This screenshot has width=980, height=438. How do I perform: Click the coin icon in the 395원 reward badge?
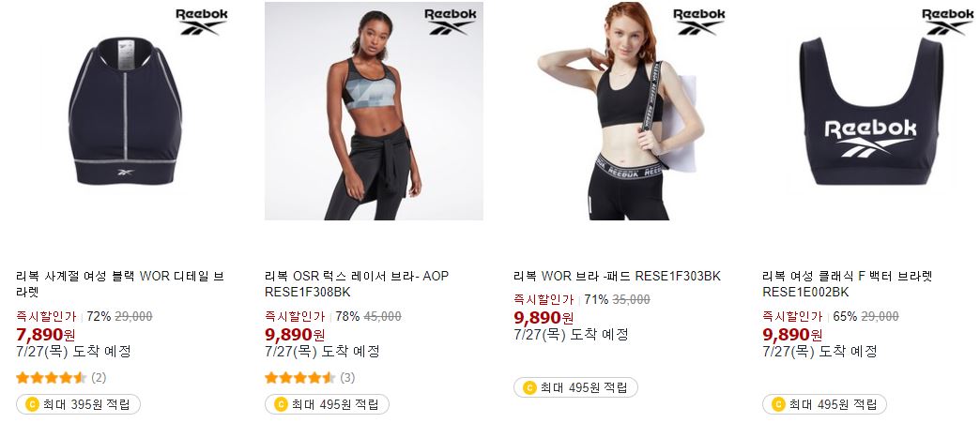32,404
